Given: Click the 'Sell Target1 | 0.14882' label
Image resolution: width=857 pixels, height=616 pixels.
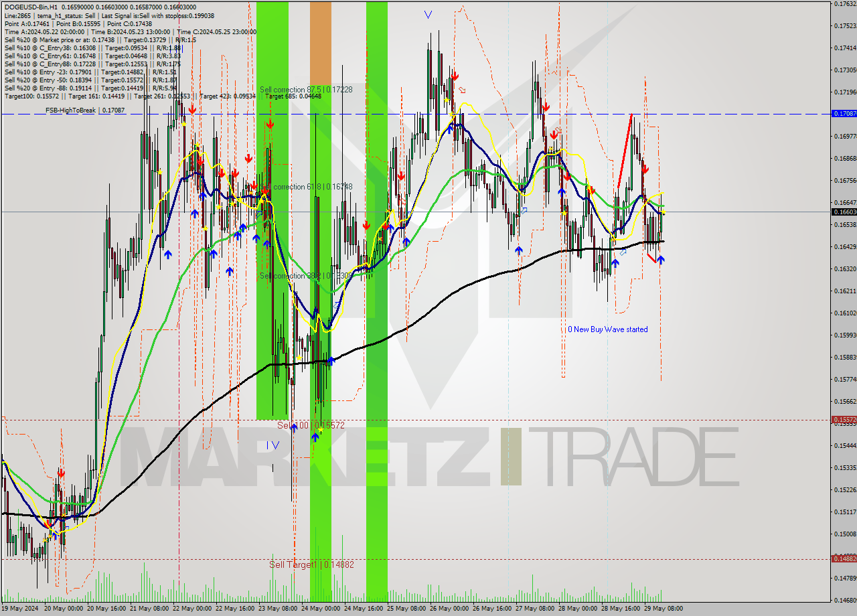Looking at the screenshot, I should pos(311,564).
